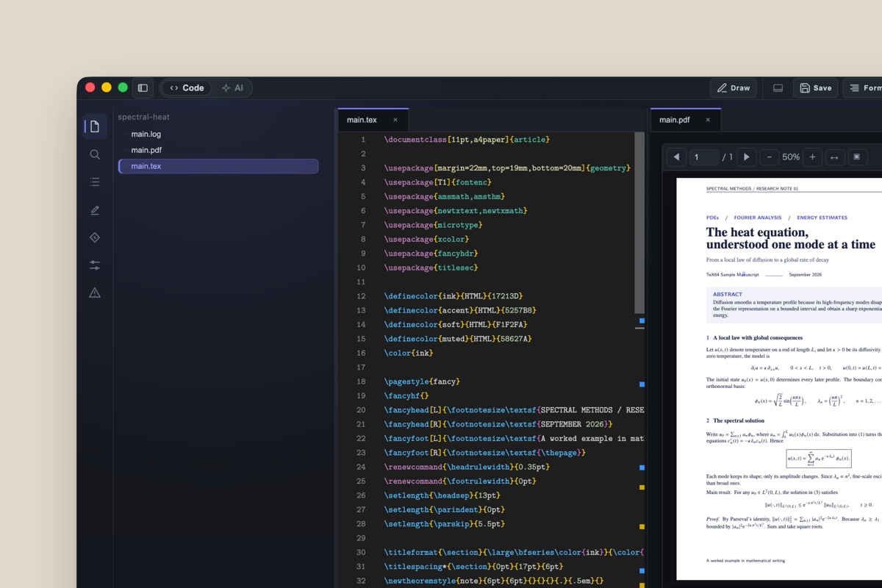Click the \titlespacing line
Viewport: 882px width, 588px height.
(x=473, y=567)
